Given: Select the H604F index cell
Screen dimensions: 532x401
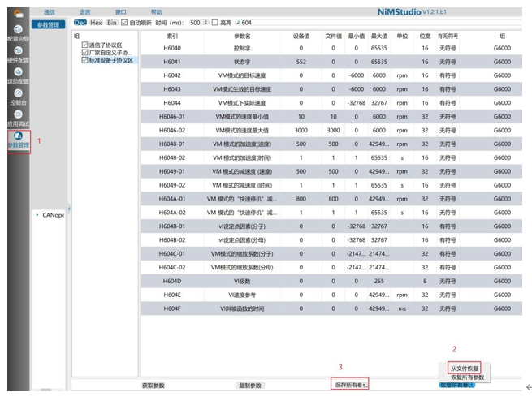Looking at the screenshot, I should pyautogui.click(x=172, y=308).
